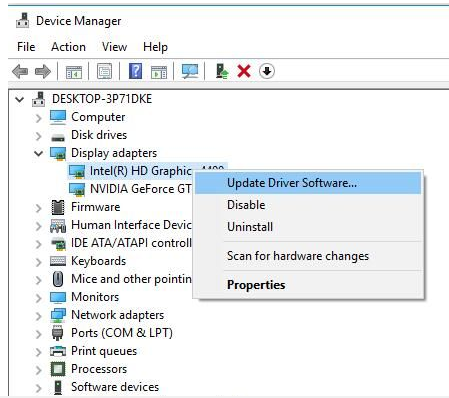Open the View menu
Screen dimensions: 449x398
[114, 47]
